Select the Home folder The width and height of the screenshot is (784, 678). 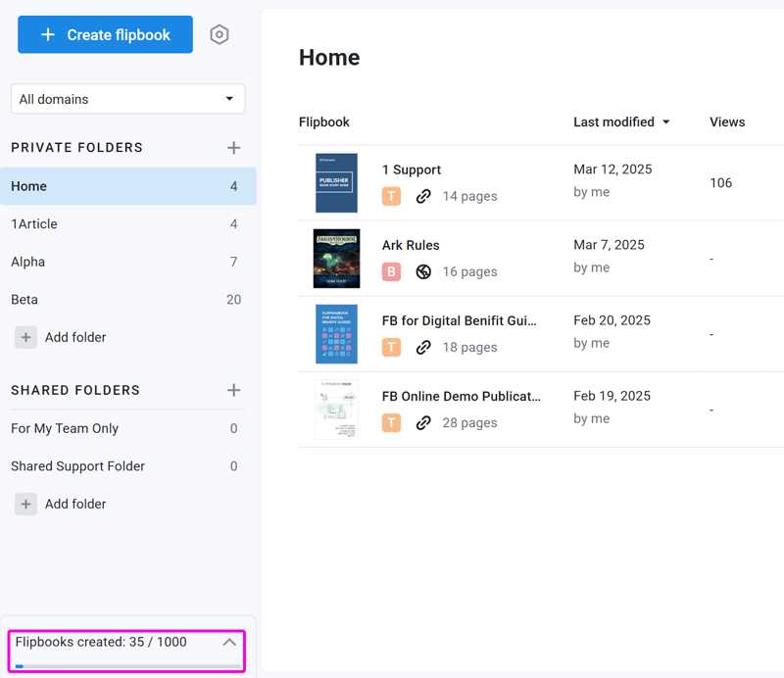(128, 186)
